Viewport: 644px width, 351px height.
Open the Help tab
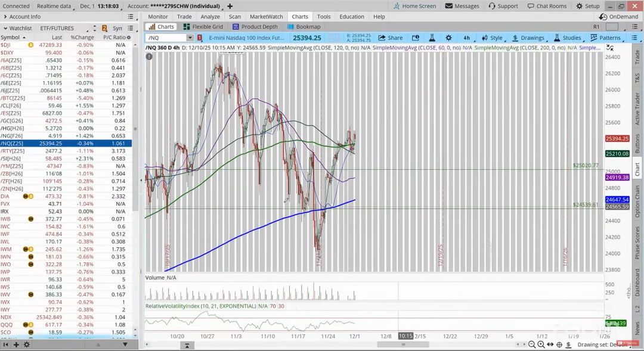click(x=379, y=17)
